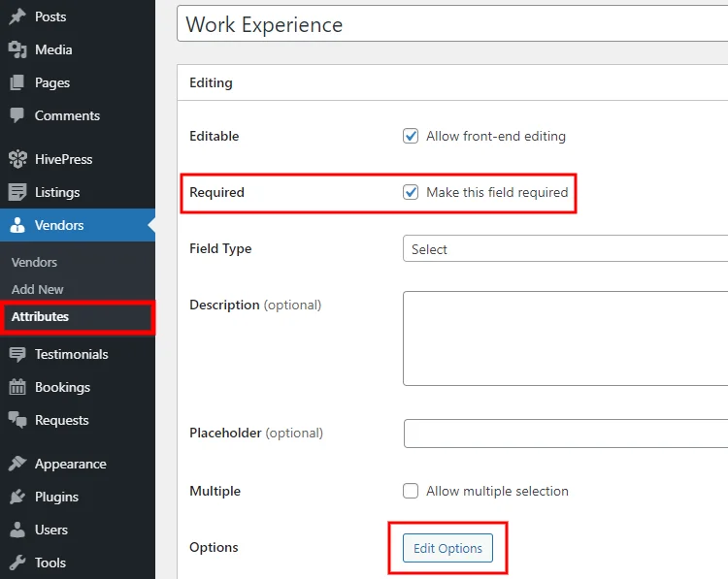Click the Edit Options button

point(447,548)
